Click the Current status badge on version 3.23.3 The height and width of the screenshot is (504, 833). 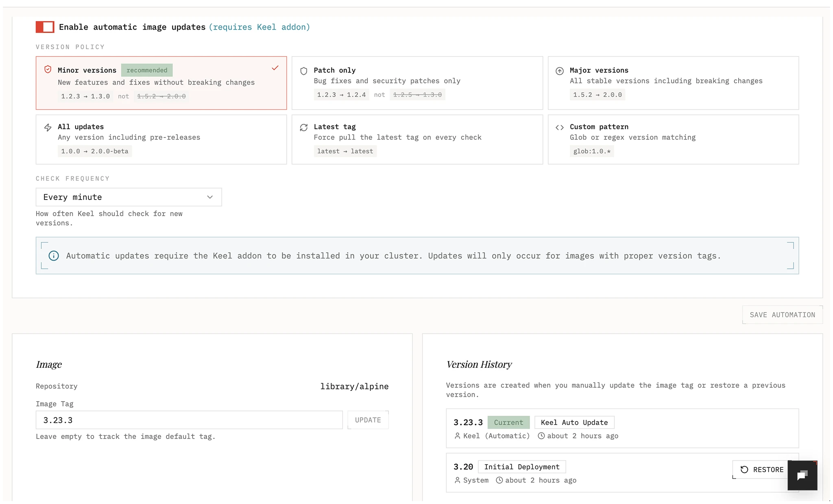pyautogui.click(x=508, y=422)
